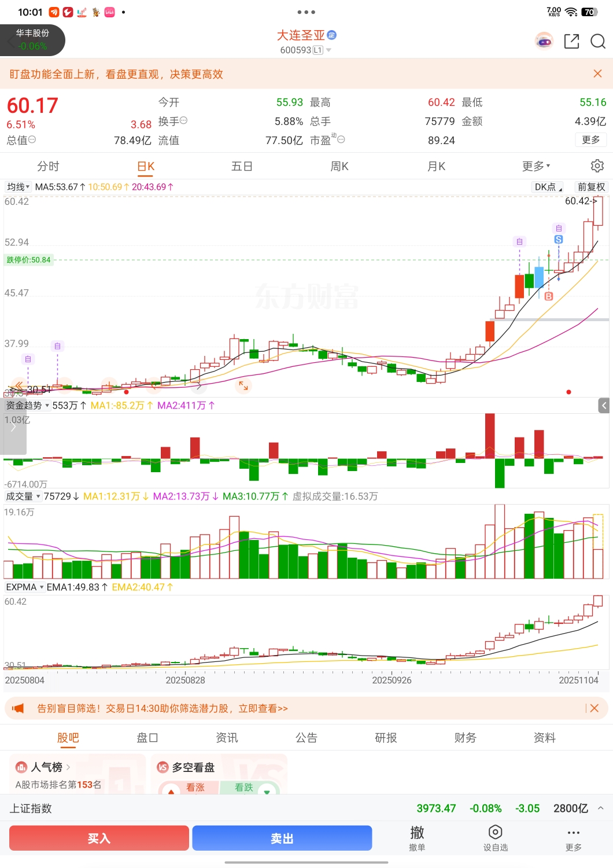Tap the 20251104 date axis label
Image resolution: width=613 pixels, height=868 pixels.
(x=578, y=680)
